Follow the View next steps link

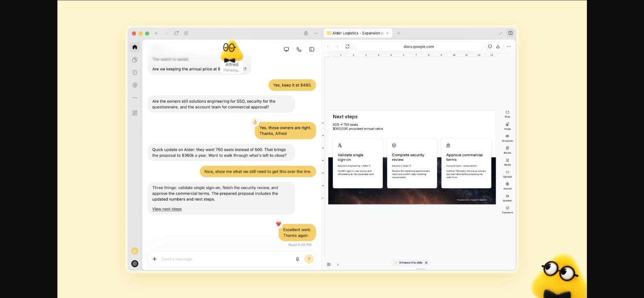click(x=167, y=209)
